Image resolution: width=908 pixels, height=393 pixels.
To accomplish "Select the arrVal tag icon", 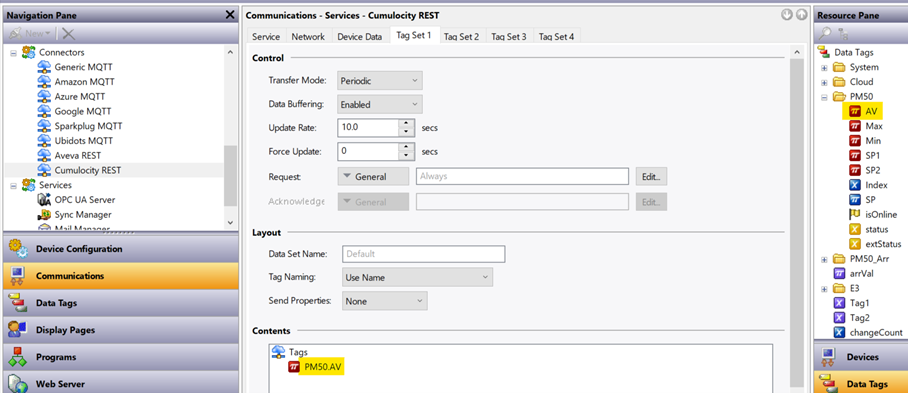I will [x=839, y=273].
